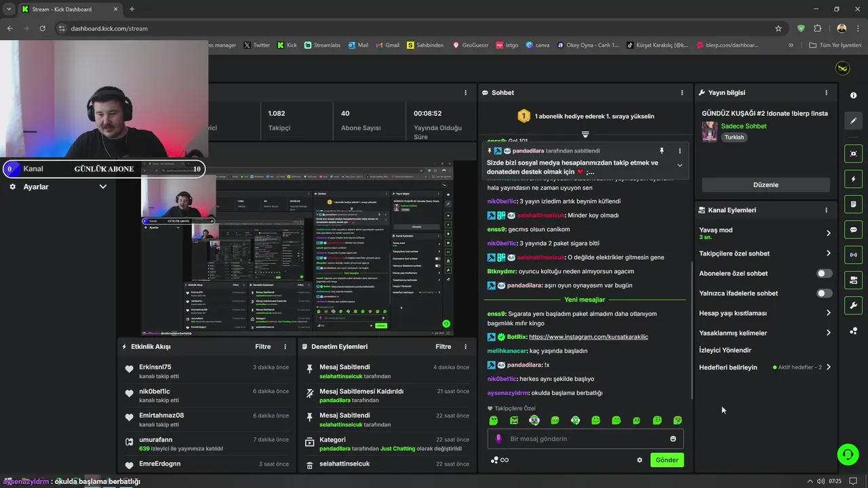The width and height of the screenshot is (868, 488).
Task: Toggle Yalnızca ifadelerle sohbet switch
Action: pyautogui.click(x=824, y=293)
